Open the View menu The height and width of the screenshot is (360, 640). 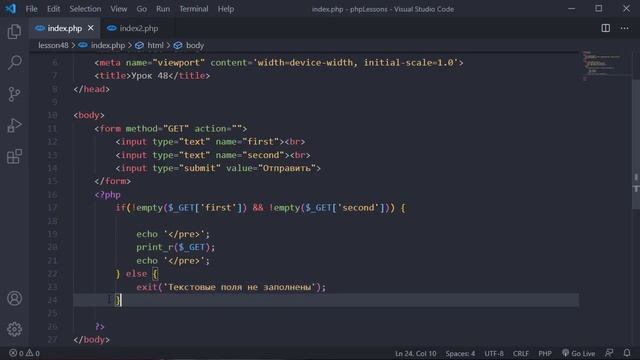pos(118,9)
